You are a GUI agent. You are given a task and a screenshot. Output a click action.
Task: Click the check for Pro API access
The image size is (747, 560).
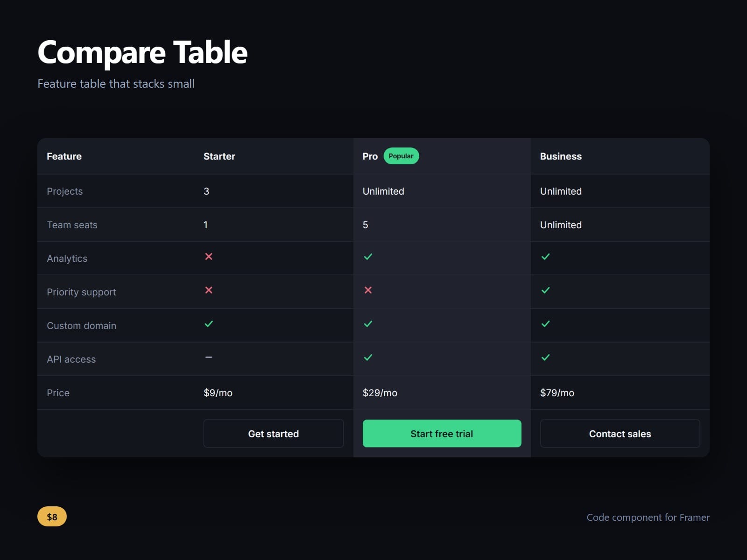(368, 357)
